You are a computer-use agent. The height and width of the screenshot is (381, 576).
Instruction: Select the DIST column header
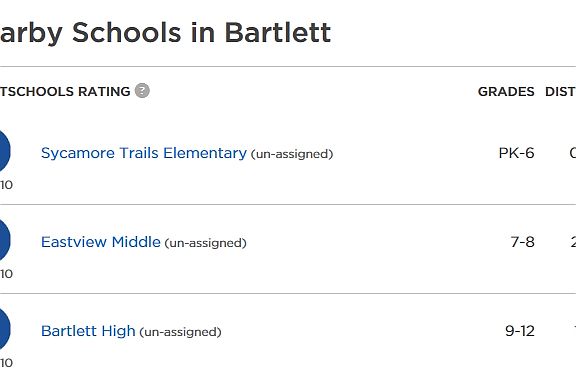coord(561,91)
